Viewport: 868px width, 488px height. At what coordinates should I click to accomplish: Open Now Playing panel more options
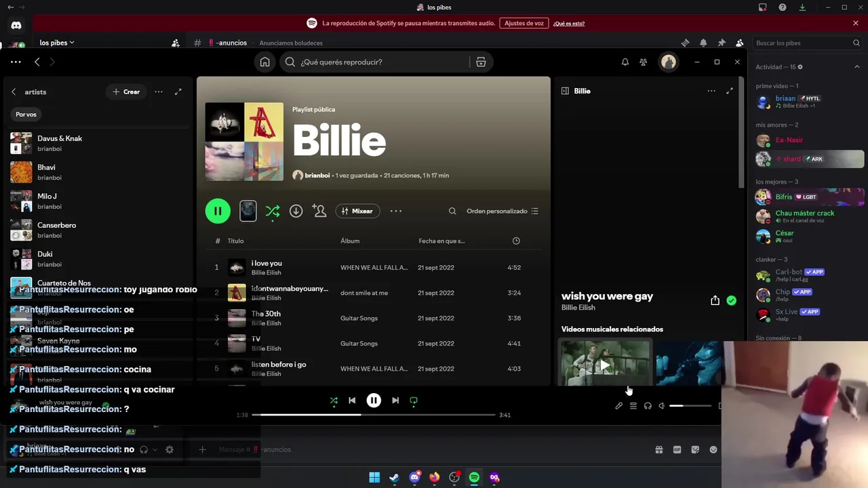[x=711, y=91]
